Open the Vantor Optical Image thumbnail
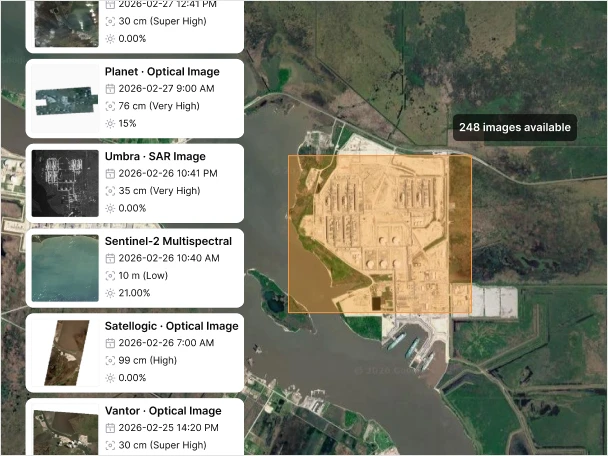Image resolution: width=608 pixels, height=456 pixels. click(65, 430)
